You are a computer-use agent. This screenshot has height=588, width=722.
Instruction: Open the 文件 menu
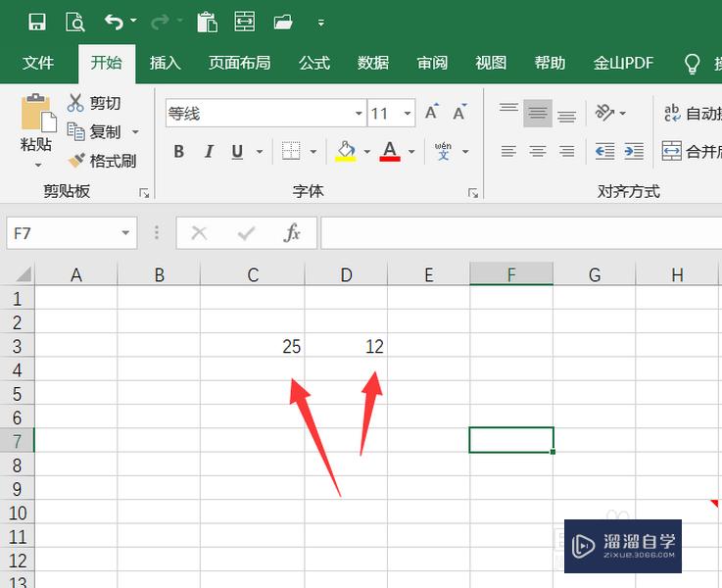[38, 63]
